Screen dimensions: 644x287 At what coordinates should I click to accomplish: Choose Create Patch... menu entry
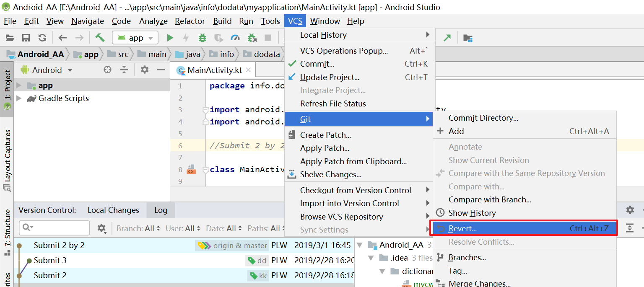360,135
